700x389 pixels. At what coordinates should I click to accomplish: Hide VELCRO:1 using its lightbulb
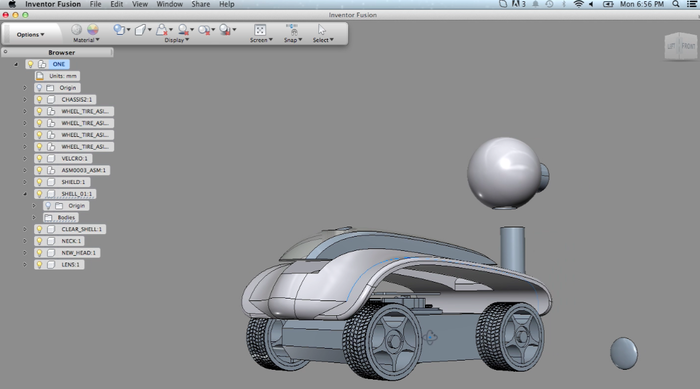pyautogui.click(x=39, y=159)
